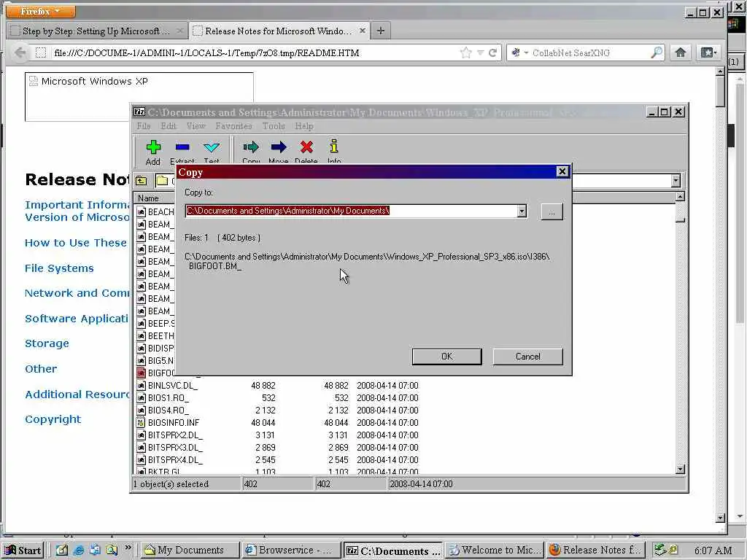Image resolution: width=747 pixels, height=560 pixels.
Task: Select the BINLSVC.DL_ file icon
Action: 141,385
